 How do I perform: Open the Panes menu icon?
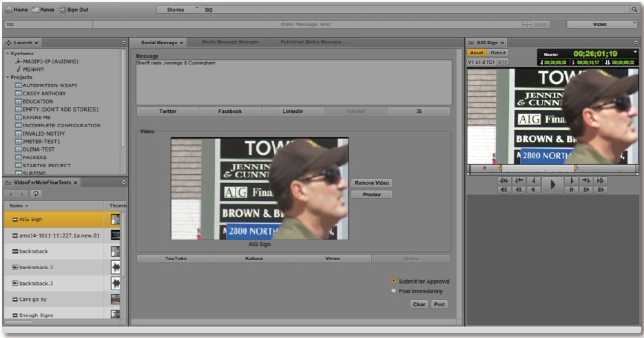[36, 10]
